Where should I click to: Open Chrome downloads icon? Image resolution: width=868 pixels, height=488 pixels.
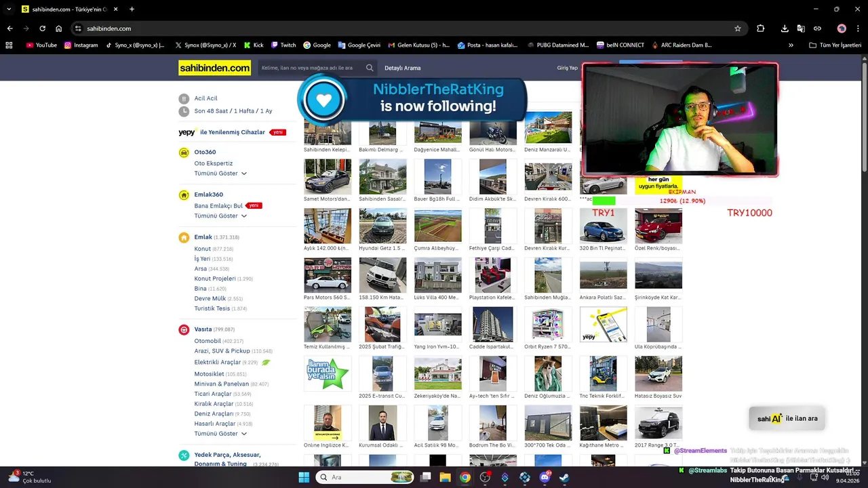pos(785,28)
